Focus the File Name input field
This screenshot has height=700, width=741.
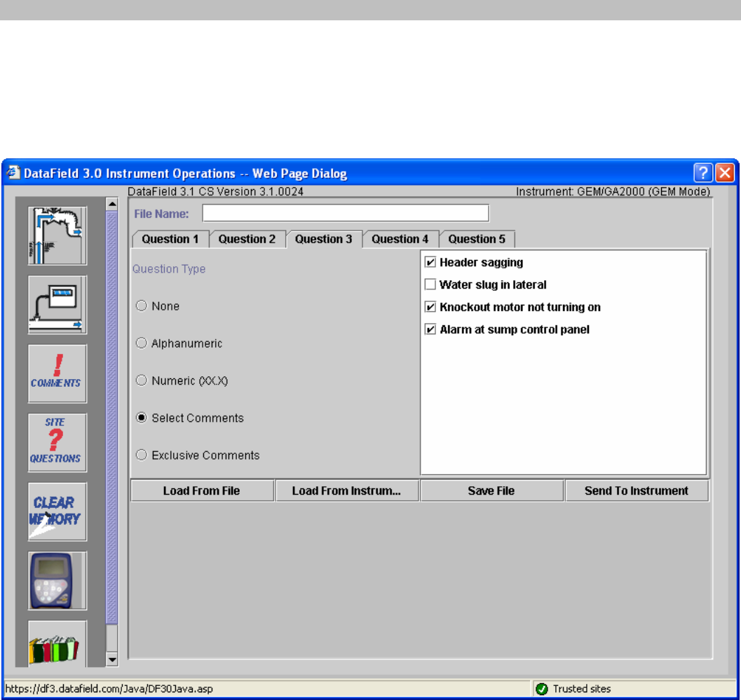click(346, 213)
